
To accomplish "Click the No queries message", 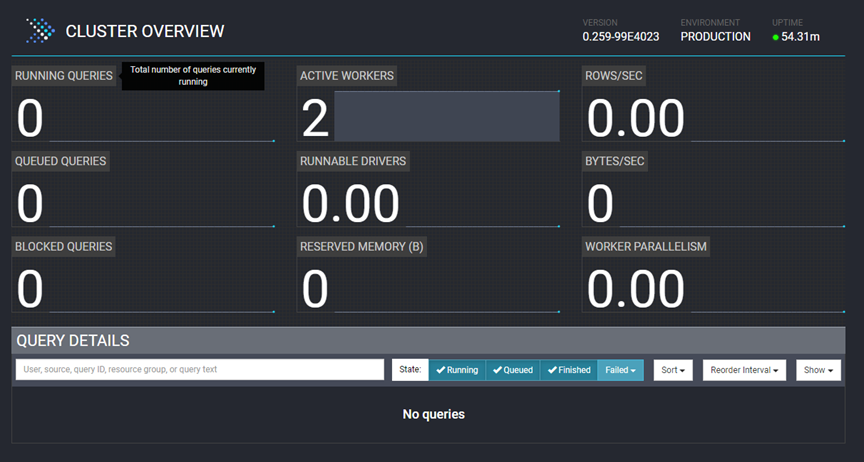I will point(434,414).
